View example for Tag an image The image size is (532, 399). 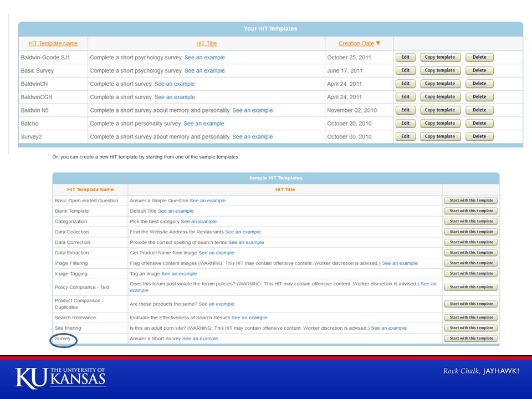[x=179, y=274]
